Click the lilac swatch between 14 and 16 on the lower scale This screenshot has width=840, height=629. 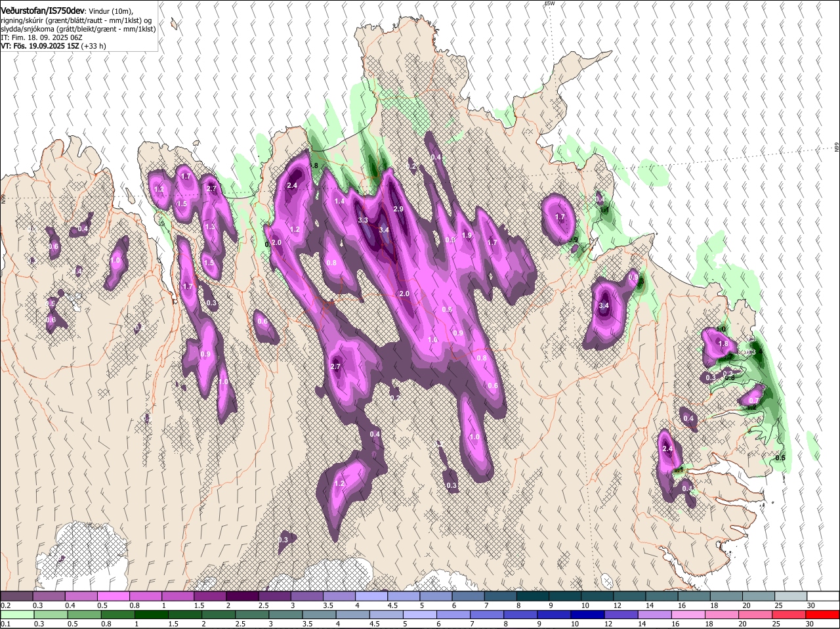click(x=656, y=615)
